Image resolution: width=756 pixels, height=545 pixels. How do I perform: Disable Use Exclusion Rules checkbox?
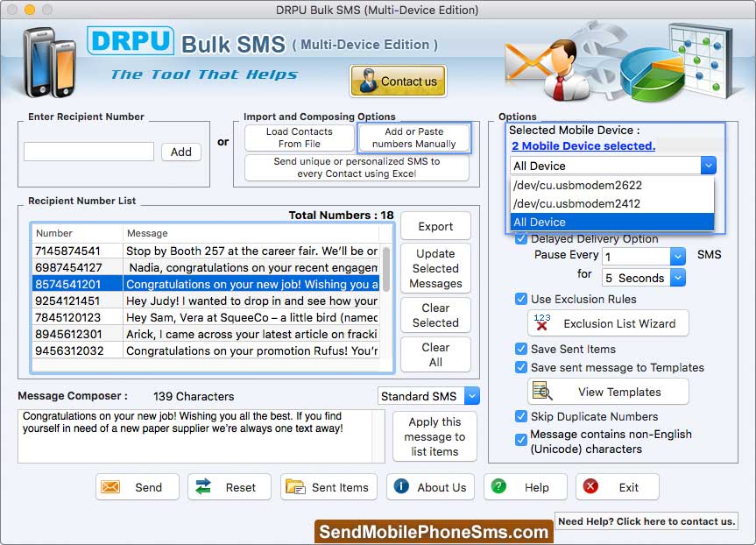pyautogui.click(x=520, y=299)
